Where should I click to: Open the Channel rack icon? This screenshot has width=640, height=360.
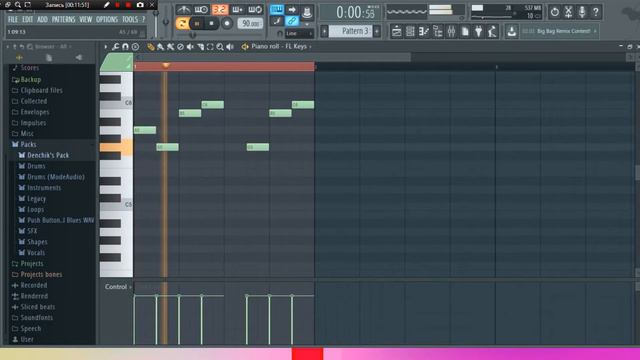coord(410,31)
